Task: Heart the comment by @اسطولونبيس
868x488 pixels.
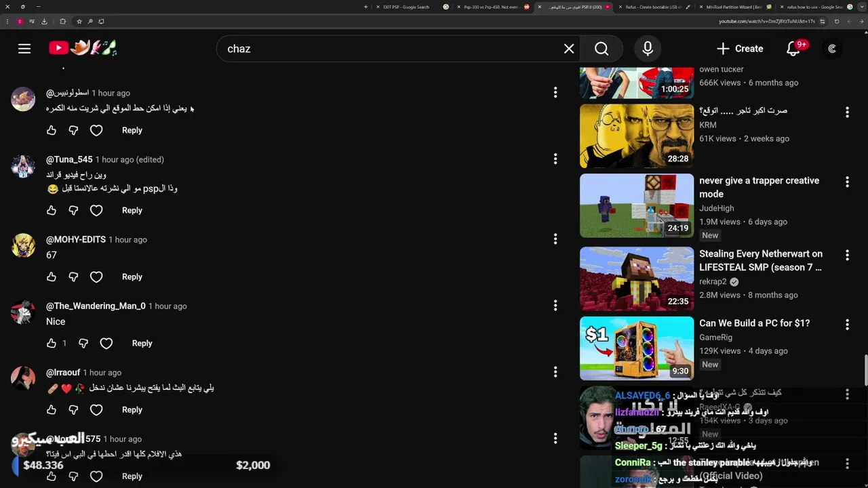Action: tap(96, 130)
